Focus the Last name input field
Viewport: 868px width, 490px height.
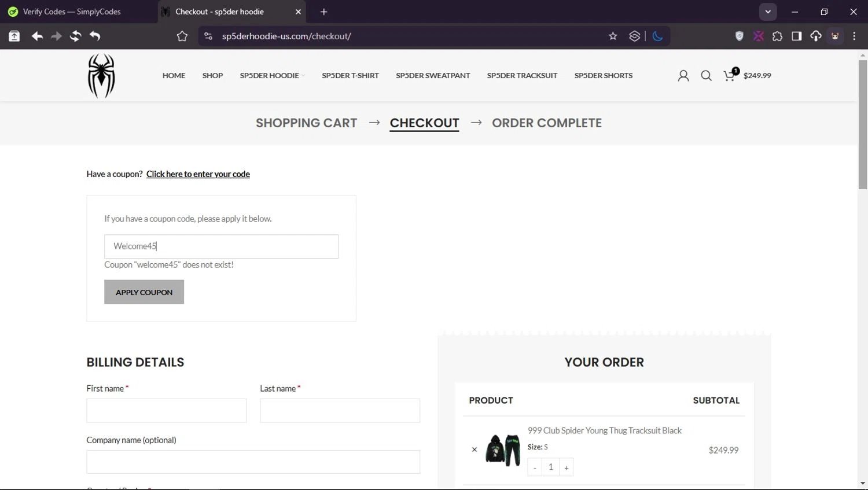point(340,410)
